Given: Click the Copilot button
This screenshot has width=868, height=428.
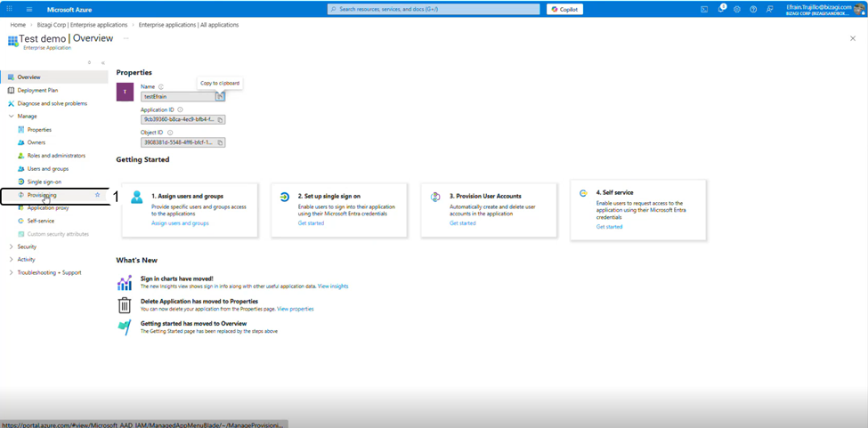Looking at the screenshot, I should pyautogui.click(x=564, y=10).
